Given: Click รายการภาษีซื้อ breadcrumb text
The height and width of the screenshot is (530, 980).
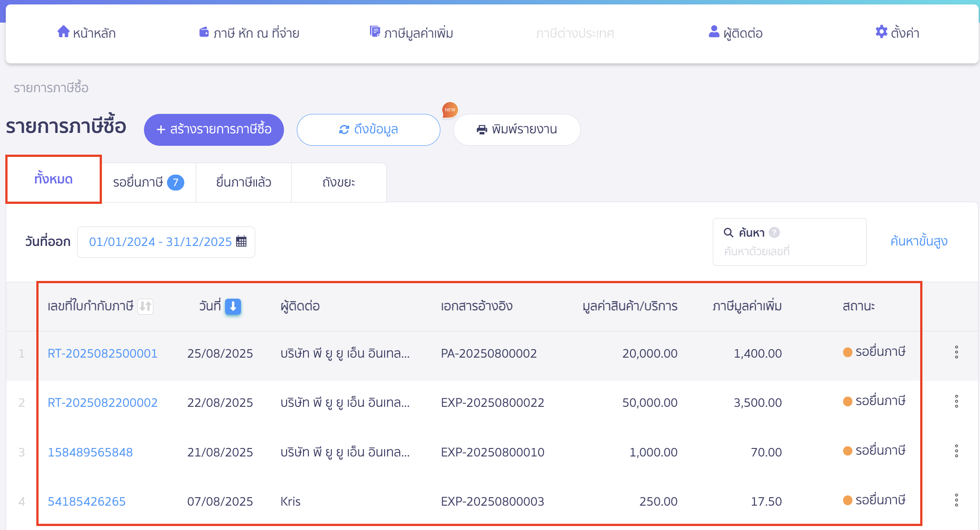Looking at the screenshot, I should (x=51, y=88).
